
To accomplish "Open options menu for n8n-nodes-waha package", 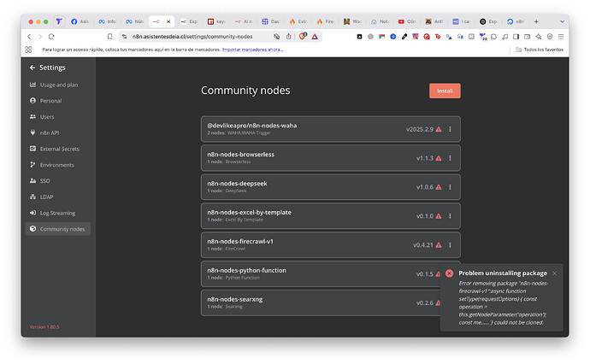I will 450,129.
